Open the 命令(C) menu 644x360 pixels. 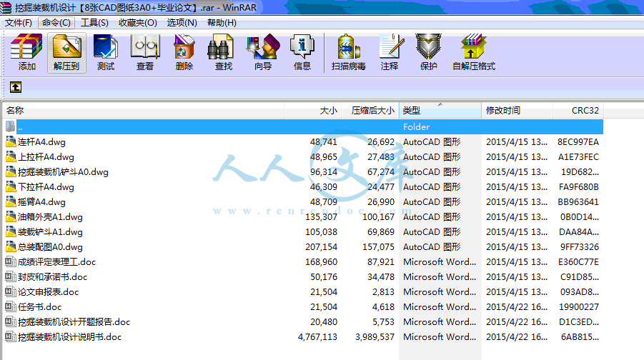coord(56,23)
